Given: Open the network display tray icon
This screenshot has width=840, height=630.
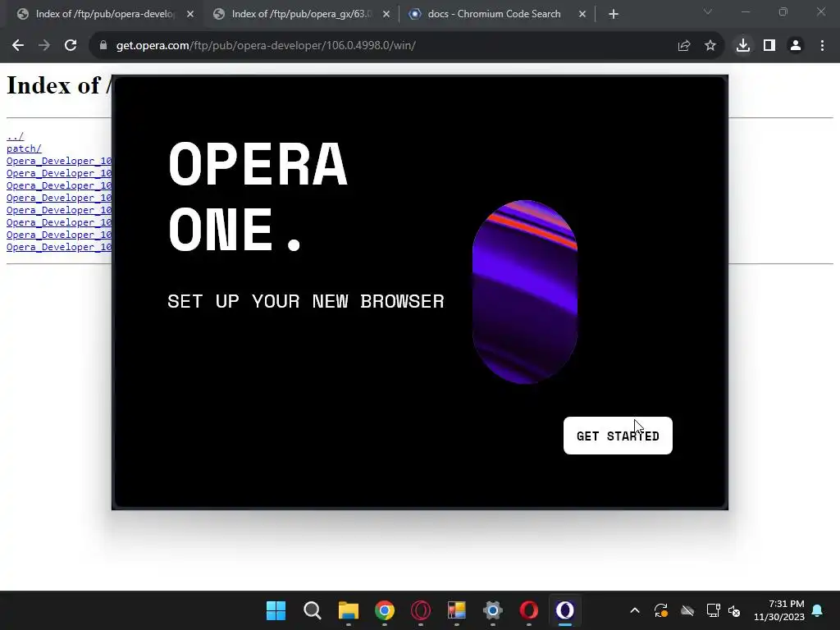Looking at the screenshot, I should 713,610.
